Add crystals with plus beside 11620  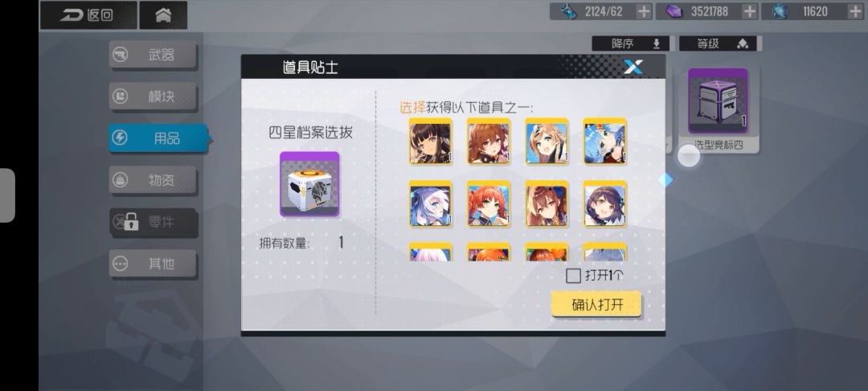pyautogui.click(x=854, y=11)
